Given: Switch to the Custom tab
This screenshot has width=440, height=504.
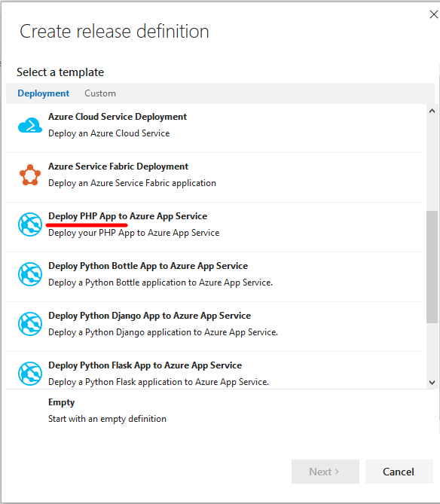Looking at the screenshot, I should [100, 93].
